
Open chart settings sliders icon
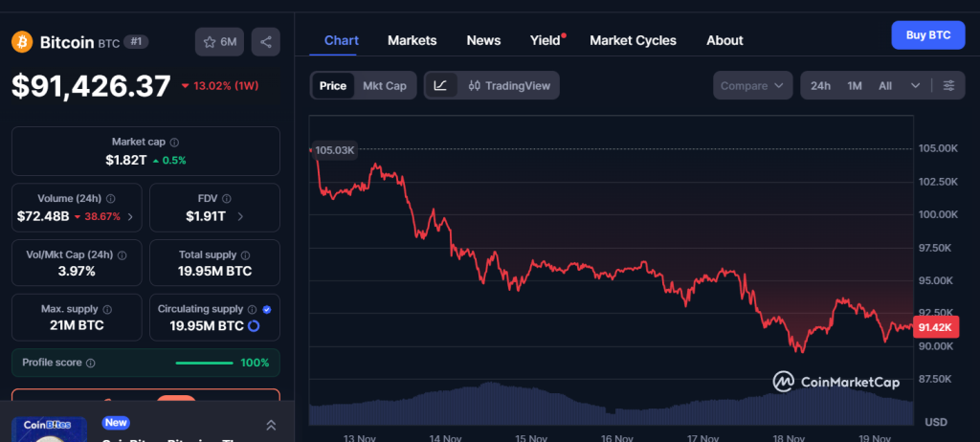click(x=948, y=86)
